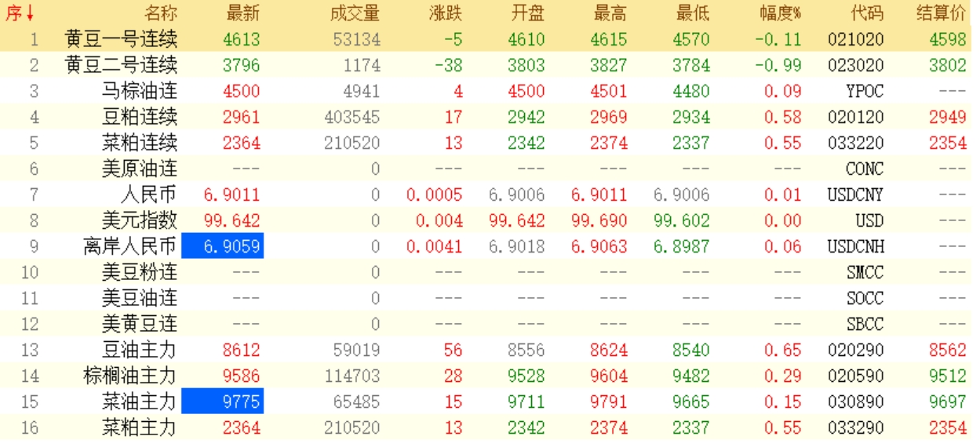Click the 代码 column header
This screenshot has height=447, width=980.
coord(866,13)
